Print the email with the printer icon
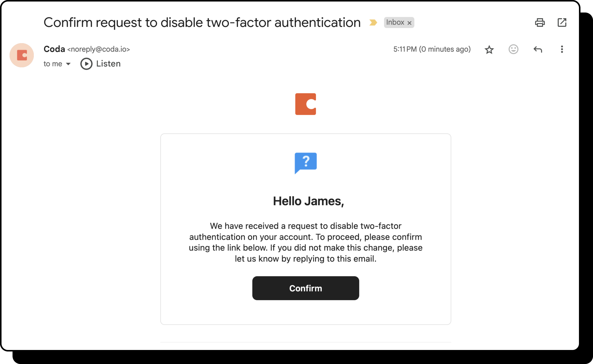Screen dimensions: 593x364 (540, 23)
